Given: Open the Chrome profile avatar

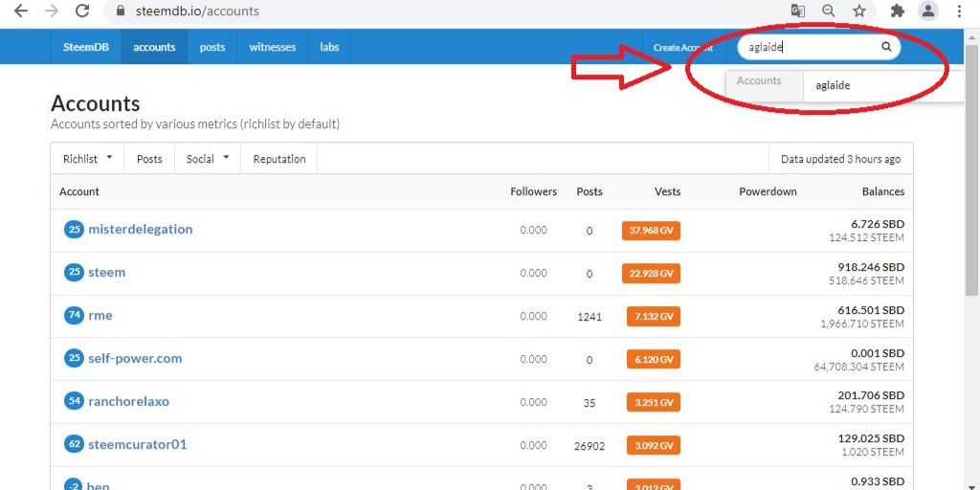Looking at the screenshot, I should pos(928,11).
